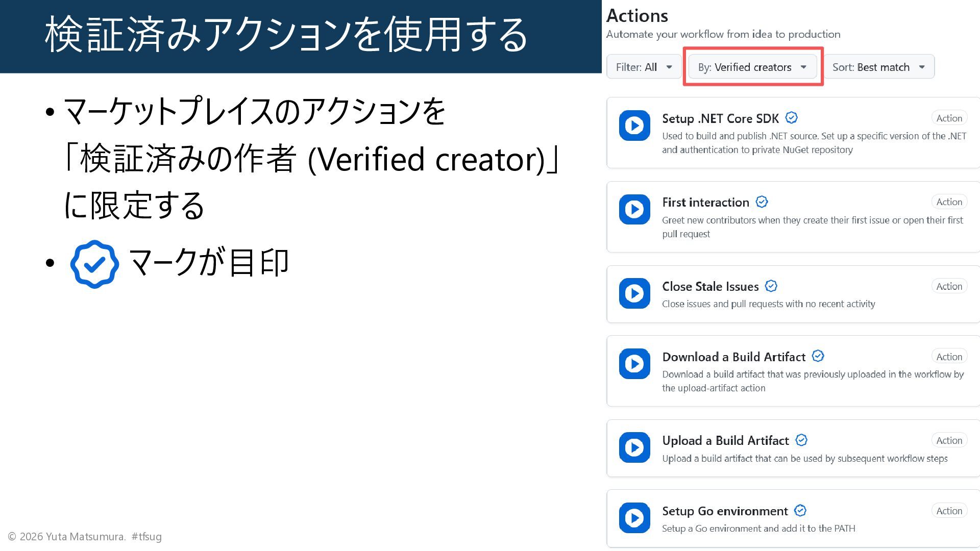Click verified badge next to Setup .NET Core SDK
The height and width of the screenshot is (551, 980).
(791, 118)
